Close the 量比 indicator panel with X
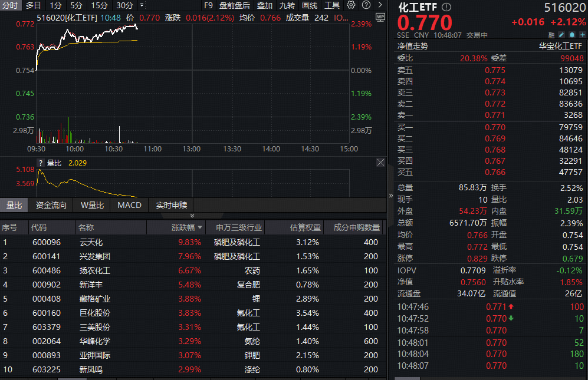This screenshot has width=588, height=380. [x=380, y=163]
